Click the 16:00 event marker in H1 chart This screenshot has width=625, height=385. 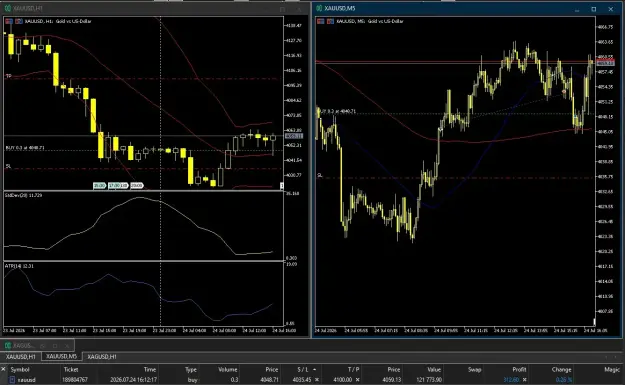click(99, 185)
